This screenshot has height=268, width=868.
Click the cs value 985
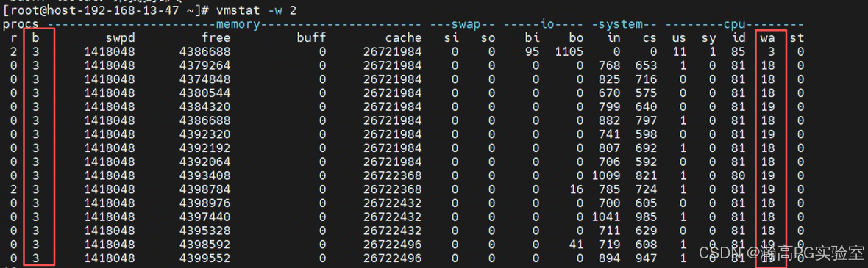[646, 217]
